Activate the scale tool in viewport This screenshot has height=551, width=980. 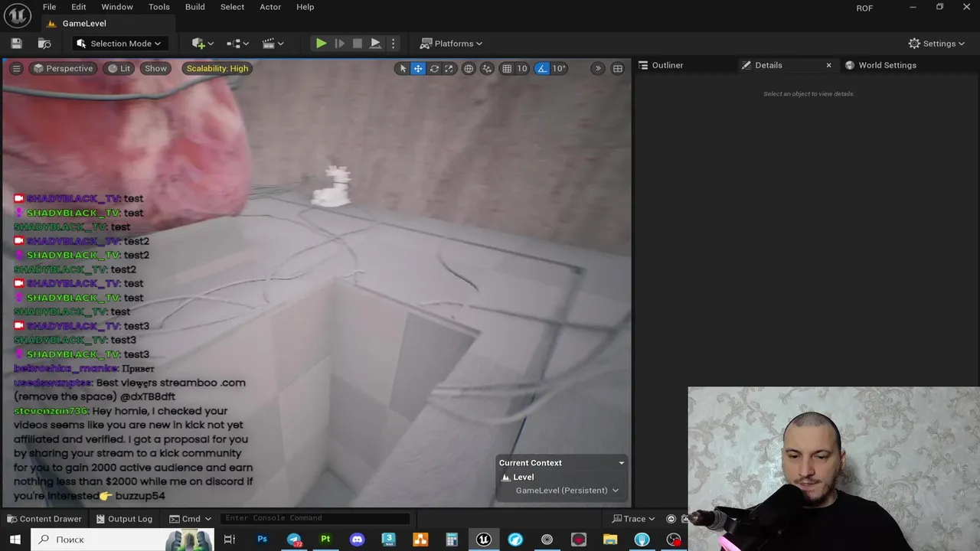[x=449, y=68]
